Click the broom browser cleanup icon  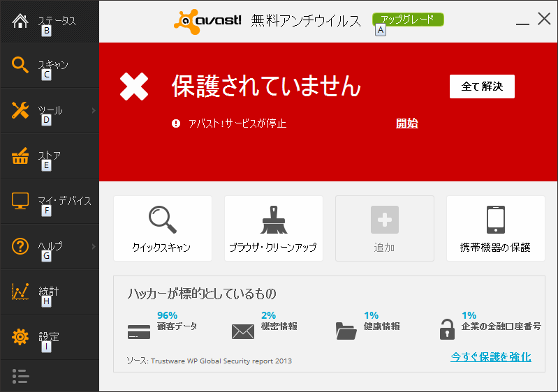click(274, 220)
